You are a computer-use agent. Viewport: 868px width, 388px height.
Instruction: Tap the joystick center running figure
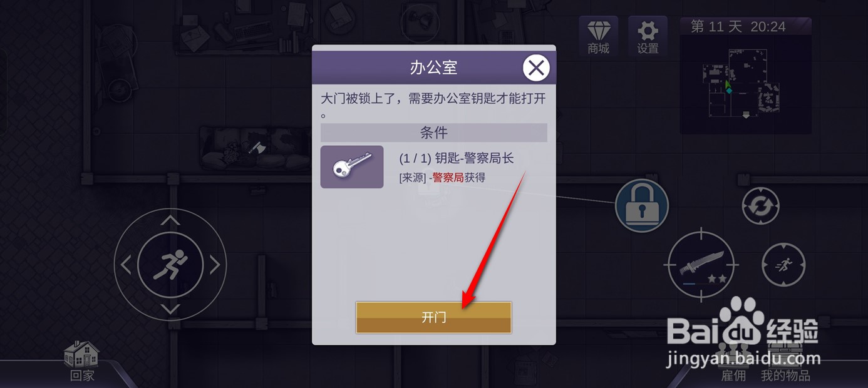pyautogui.click(x=170, y=265)
